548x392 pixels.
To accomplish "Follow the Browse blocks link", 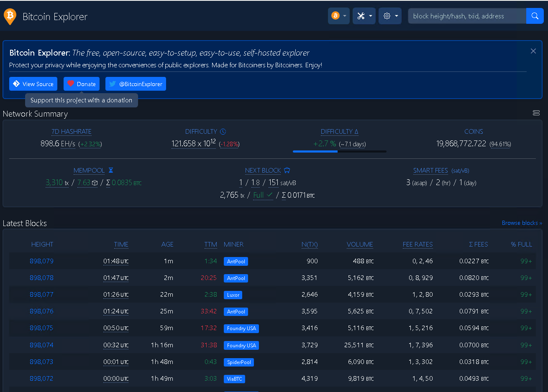I will coord(522,223).
